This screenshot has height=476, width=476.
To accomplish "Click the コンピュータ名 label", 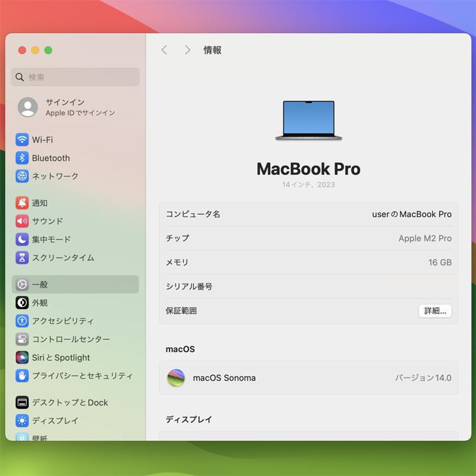I will pos(193,214).
